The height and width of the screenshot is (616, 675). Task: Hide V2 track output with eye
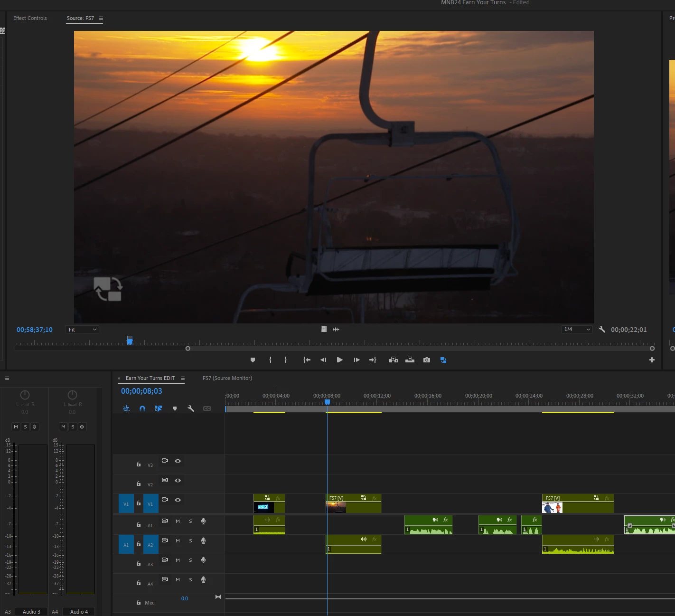(x=178, y=480)
